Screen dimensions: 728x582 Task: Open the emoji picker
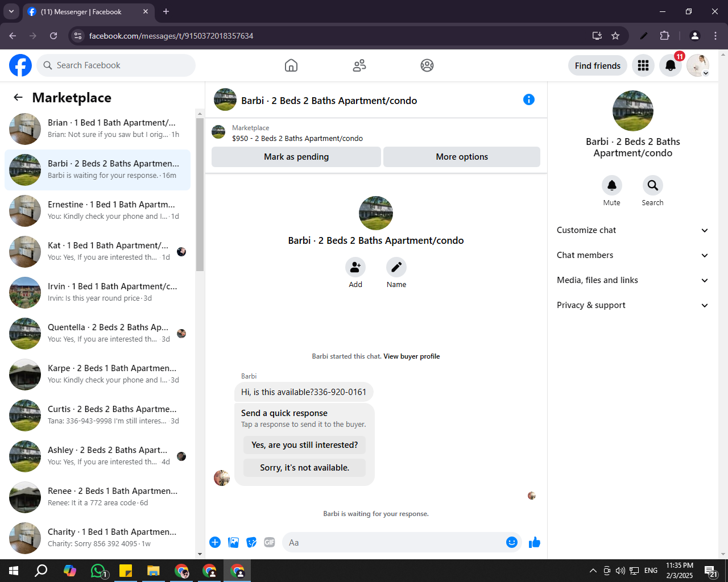(x=512, y=542)
